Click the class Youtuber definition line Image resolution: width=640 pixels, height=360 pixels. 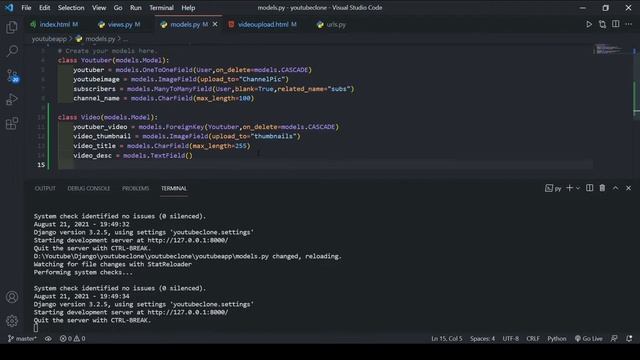[x=113, y=60]
